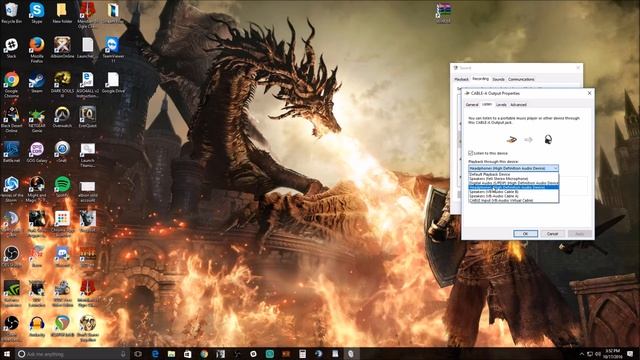Launch the Skype desktop shortcut
This screenshot has width=640, height=360.
click(37, 13)
